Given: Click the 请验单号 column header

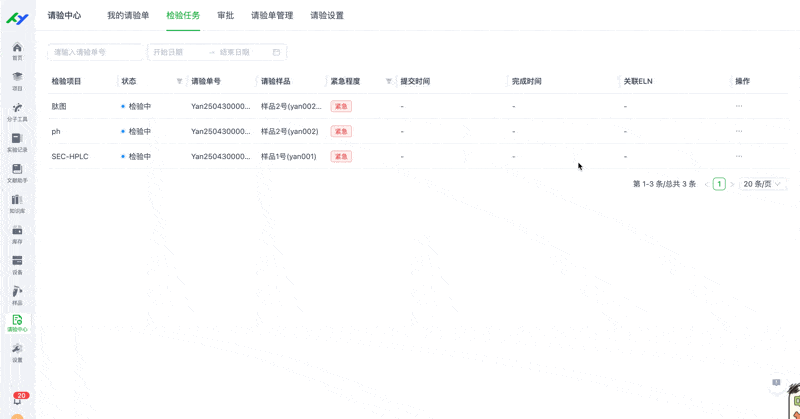Looking at the screenshot, I should 206,81.
